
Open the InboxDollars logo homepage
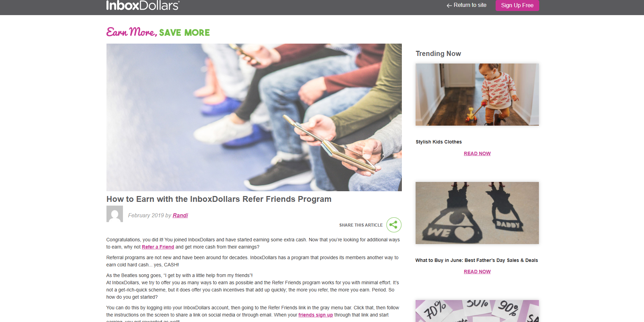(143, 5)
